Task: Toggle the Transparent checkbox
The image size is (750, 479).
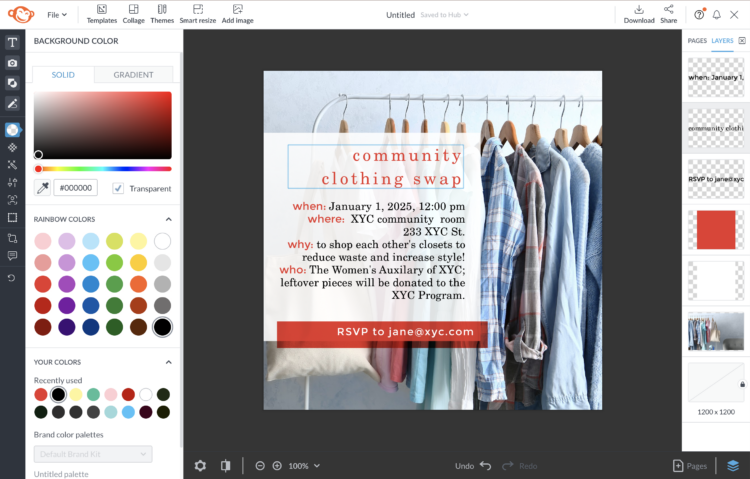Action: [118, 188]
